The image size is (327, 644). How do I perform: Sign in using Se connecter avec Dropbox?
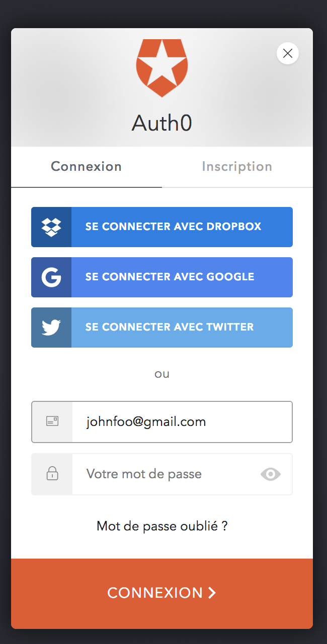click(x=162, y=227)
